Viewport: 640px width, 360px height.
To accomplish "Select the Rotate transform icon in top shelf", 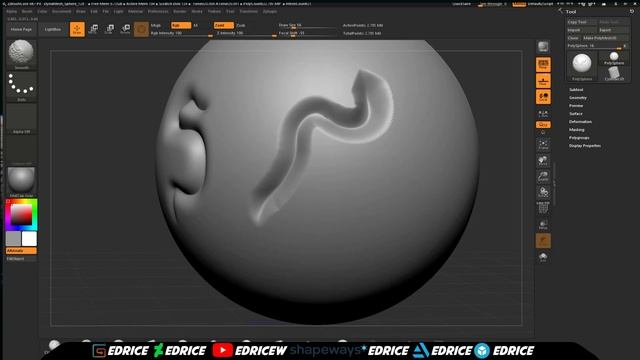I will [125, 29].
